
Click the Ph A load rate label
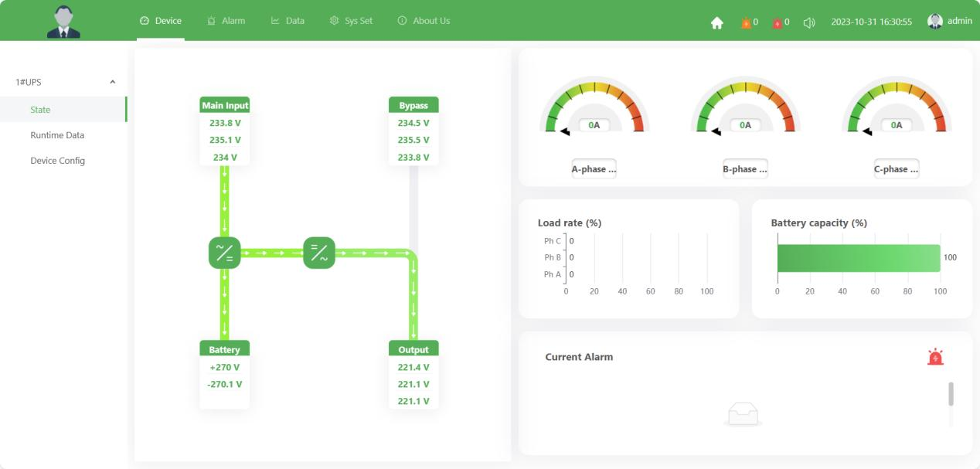click(x=553, y=274)
